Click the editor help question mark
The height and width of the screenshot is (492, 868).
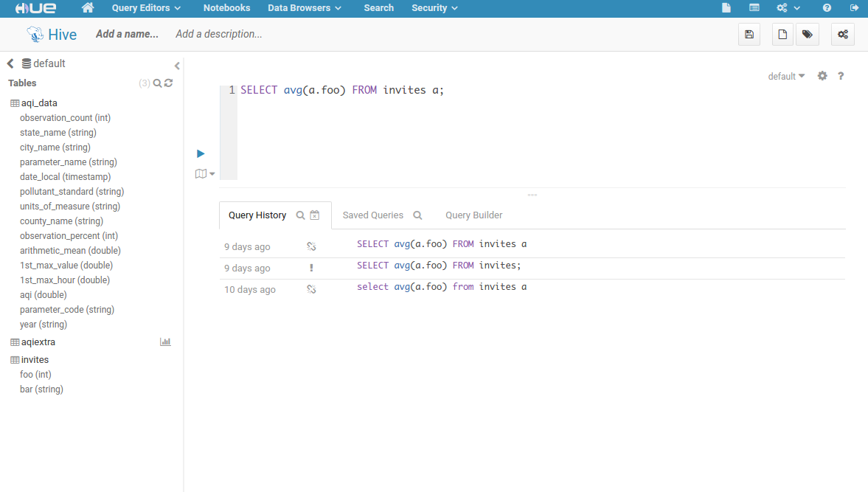pyautogui.click(x=841, y=76)
